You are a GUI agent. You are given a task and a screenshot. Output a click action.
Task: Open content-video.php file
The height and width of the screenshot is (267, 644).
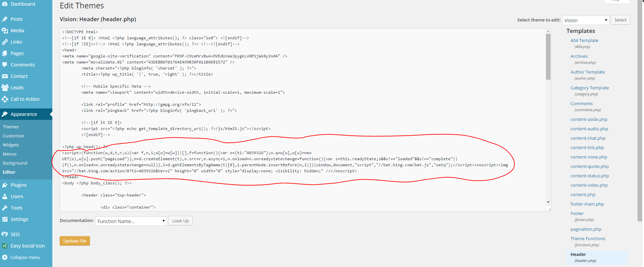pos(589,185)
